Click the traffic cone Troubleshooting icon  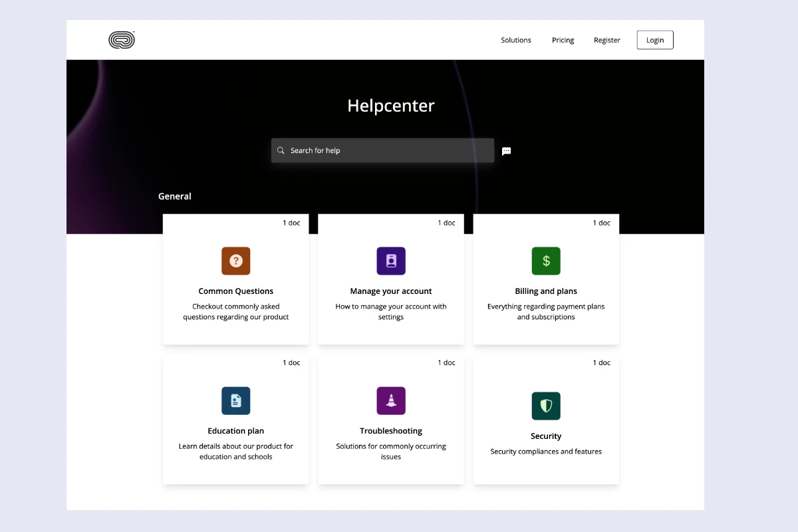[x=391, y=400]
